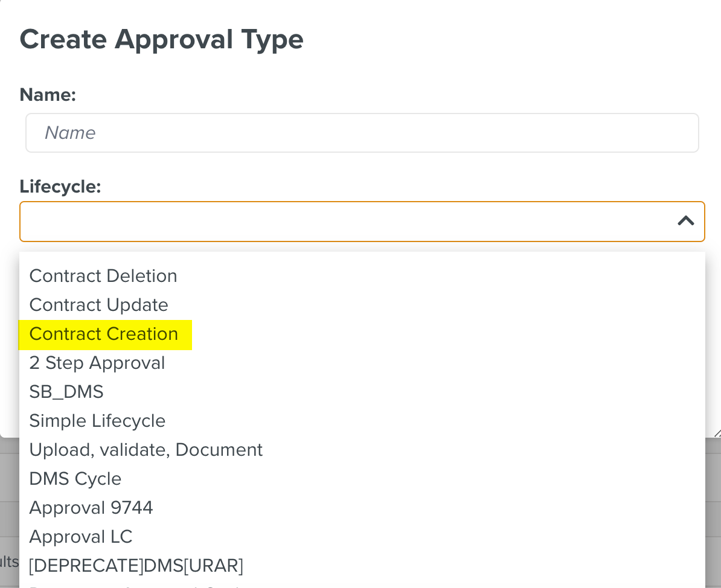This screenshot has width=721, height=588.
Task: Focus the Lifecycle combo box input
Action: (344, 221)
